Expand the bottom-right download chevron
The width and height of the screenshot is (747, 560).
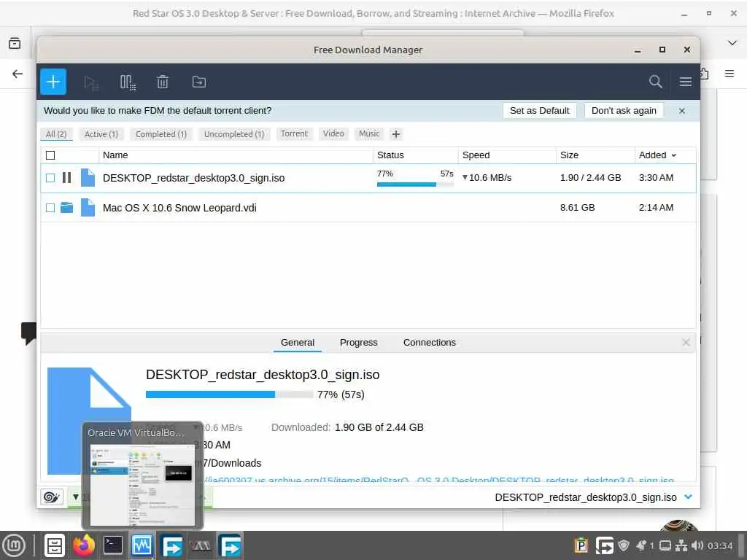point(688,497)
